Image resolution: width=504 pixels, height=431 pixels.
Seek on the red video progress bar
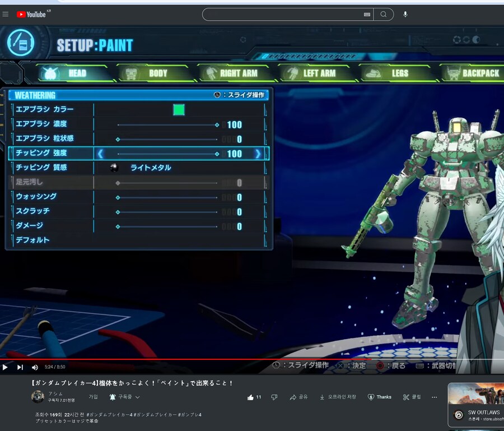[252, 359]
